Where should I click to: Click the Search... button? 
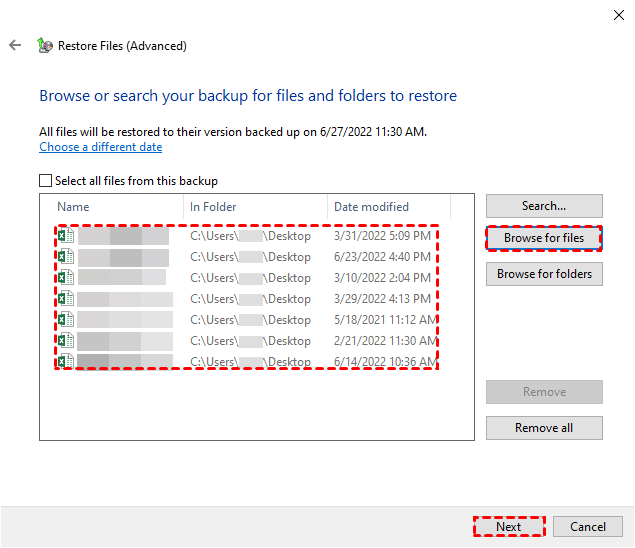[544, 206]
